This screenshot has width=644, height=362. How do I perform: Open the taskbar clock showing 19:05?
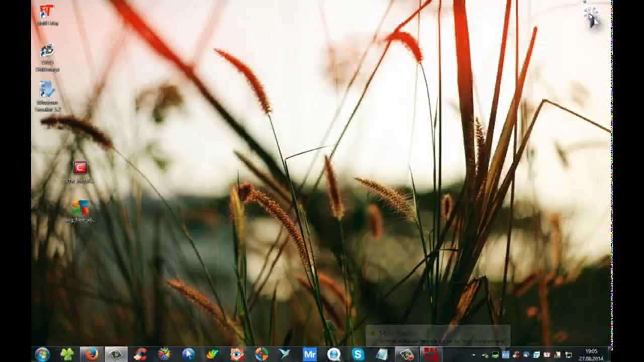click(591, 354)
